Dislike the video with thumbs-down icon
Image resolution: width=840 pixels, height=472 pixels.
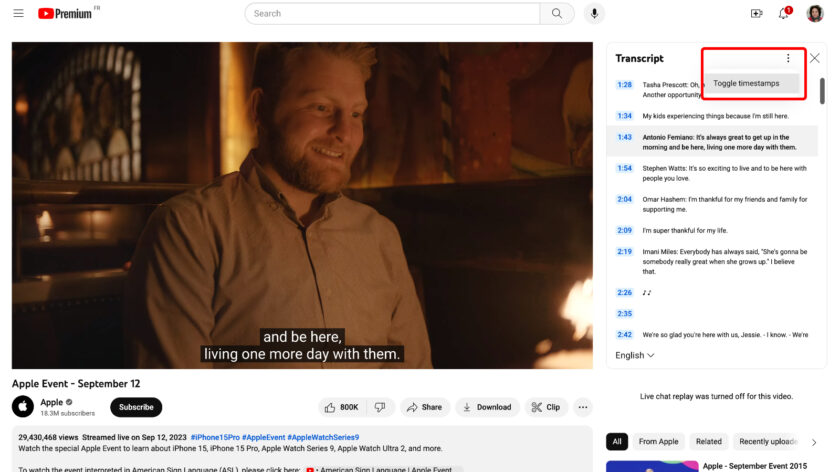[x=380, y=407]
